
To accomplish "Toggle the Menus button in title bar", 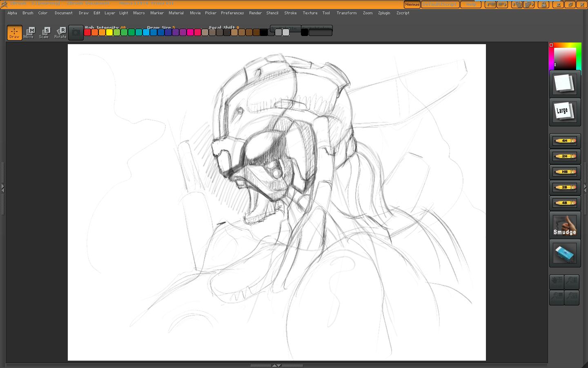I will 412,4.
